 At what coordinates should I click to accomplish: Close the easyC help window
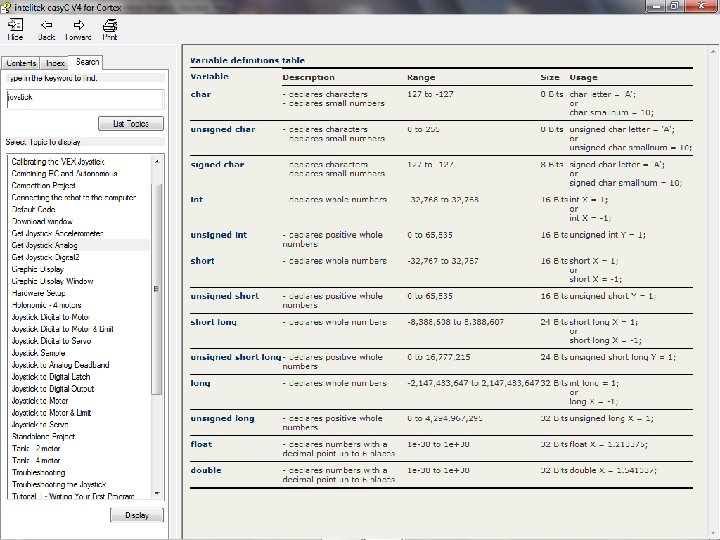[x=702, y=6]
